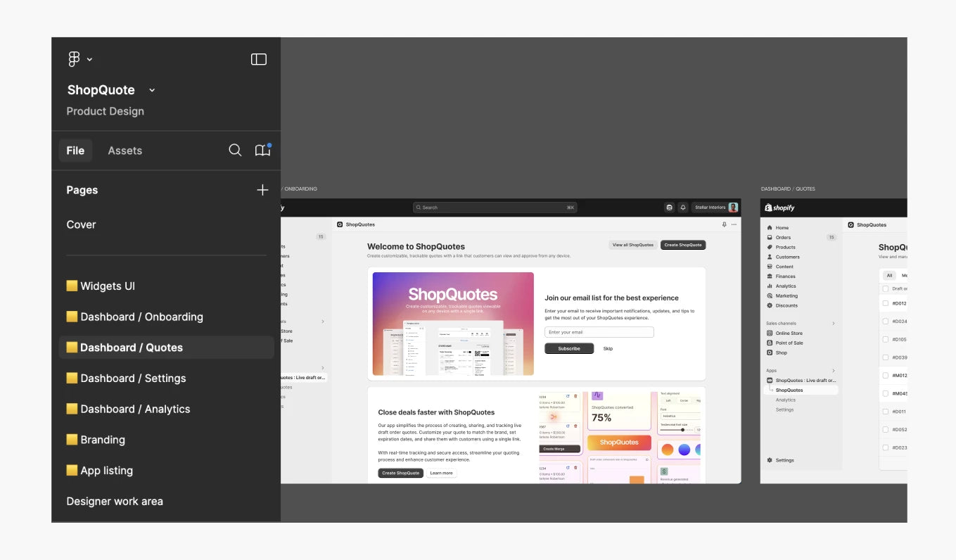This screenshot has height=560, width=956.
Task: Add a new page with the plus icon
Action: [262, 190]
